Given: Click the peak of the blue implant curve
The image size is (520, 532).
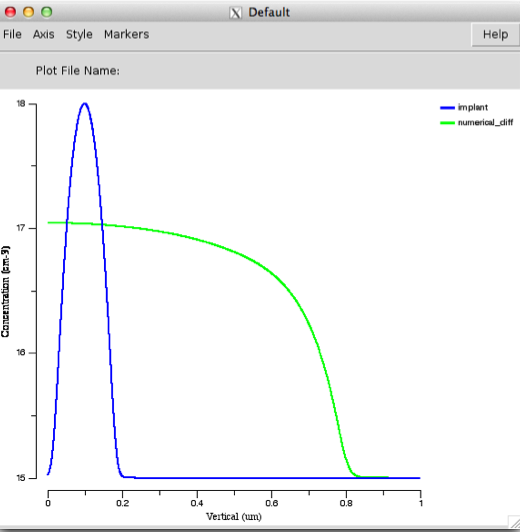Looking at the screenshot, I should [85, 103].
